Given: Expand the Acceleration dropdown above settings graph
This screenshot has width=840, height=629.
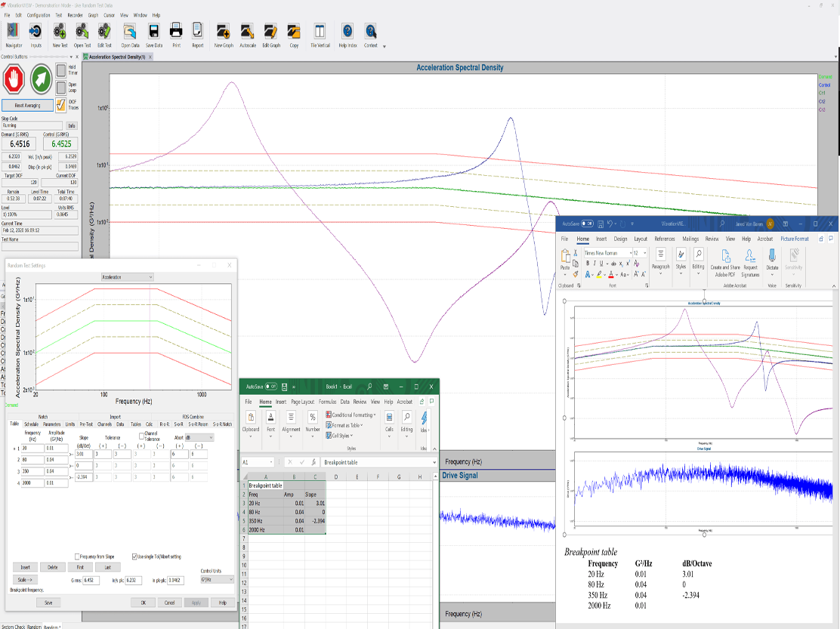Looking at the screenshot, I should coord(127,277).
